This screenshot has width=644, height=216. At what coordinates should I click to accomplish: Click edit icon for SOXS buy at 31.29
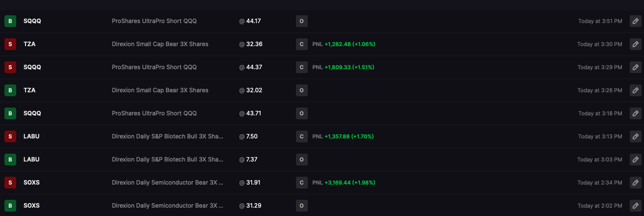pyautogui.click(x=636, y=206)
